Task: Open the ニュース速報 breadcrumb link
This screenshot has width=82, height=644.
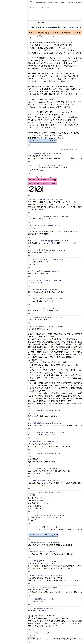Action: pyautogui.click(x=45, y=8)
